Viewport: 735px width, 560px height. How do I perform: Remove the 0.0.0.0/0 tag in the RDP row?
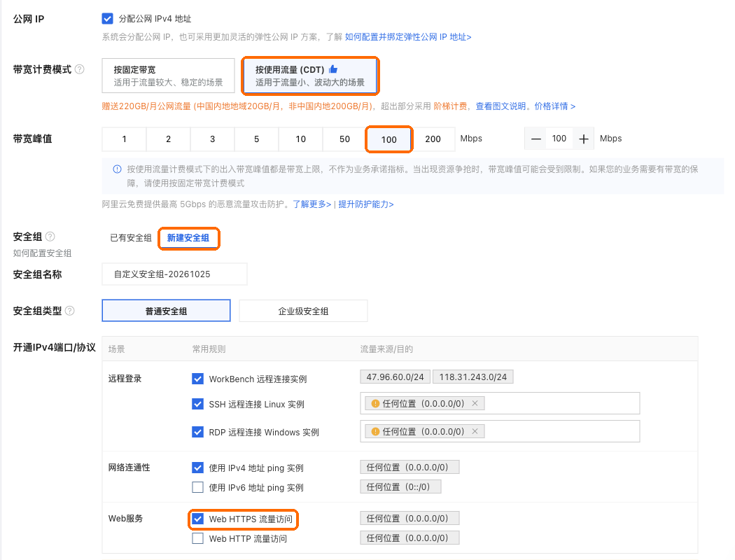[475, 432]
